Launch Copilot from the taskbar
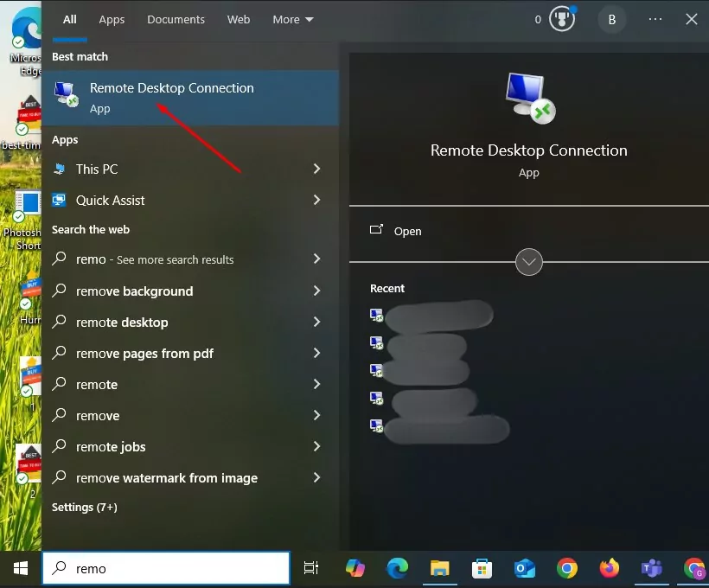Image resolution: width=709 pixels, height=588 pixels. point(355,568)
